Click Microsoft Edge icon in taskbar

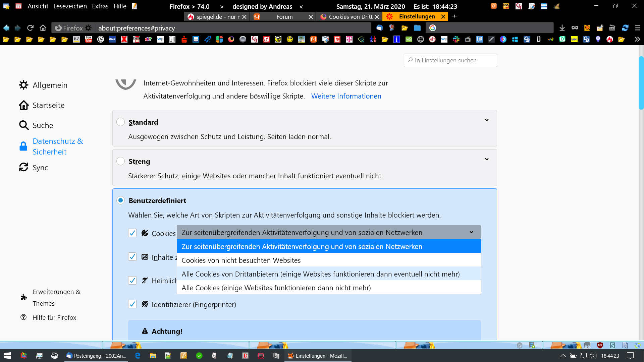click(x=138, y=356)
